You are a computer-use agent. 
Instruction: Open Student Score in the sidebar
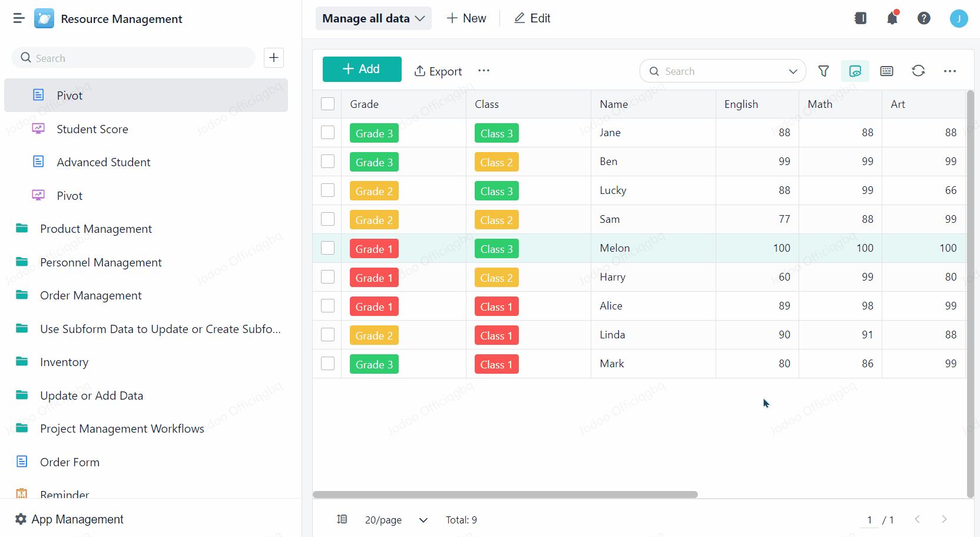[x=92, y=129]
